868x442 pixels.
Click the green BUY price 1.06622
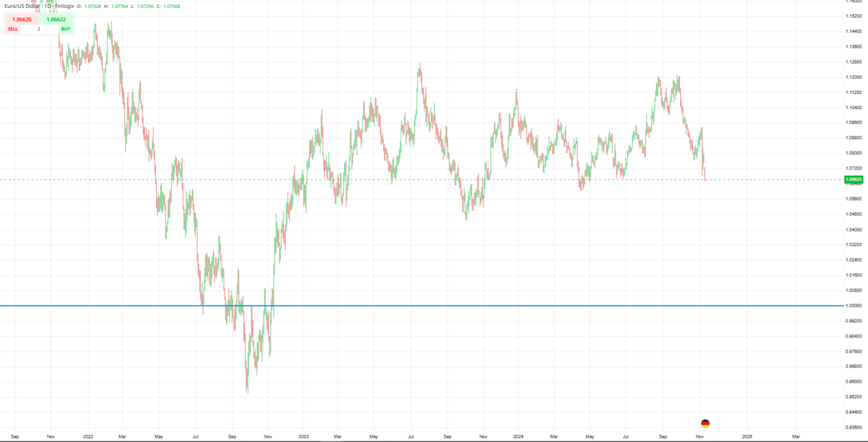[56, 19]
